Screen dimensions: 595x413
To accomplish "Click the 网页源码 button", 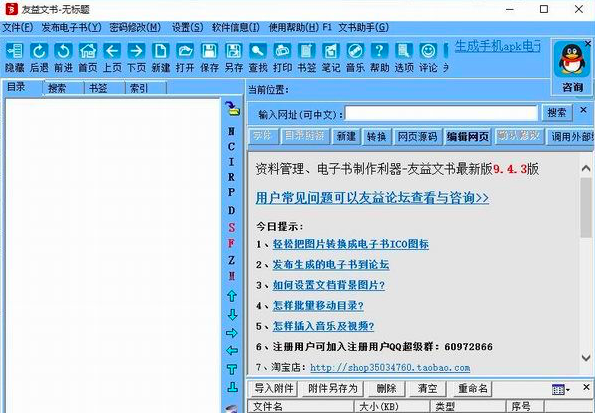I will pyautogui.click(x=417, y=136).
